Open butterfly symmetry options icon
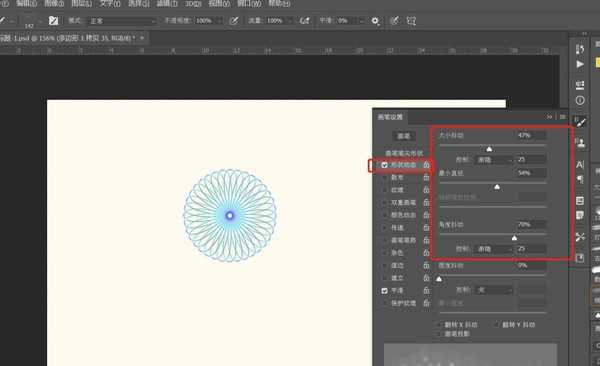Screen dimensions: 600x366 tap(411, 21)
